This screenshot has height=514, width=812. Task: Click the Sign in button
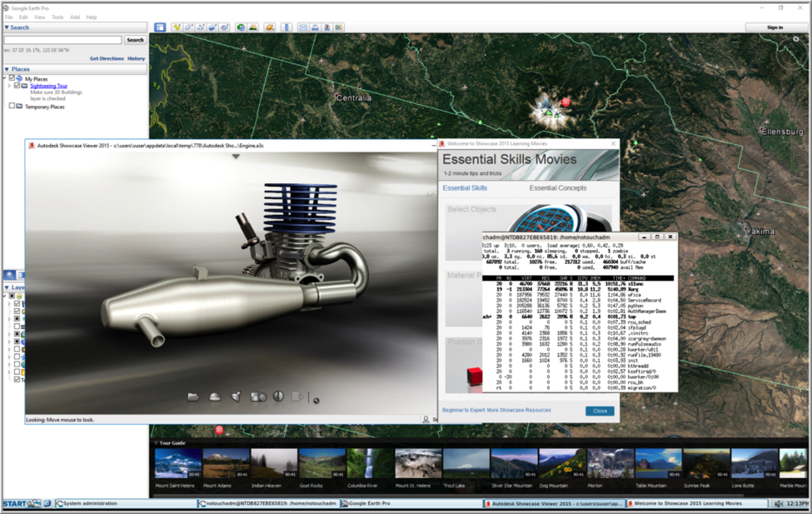click(x=775, y=27)
